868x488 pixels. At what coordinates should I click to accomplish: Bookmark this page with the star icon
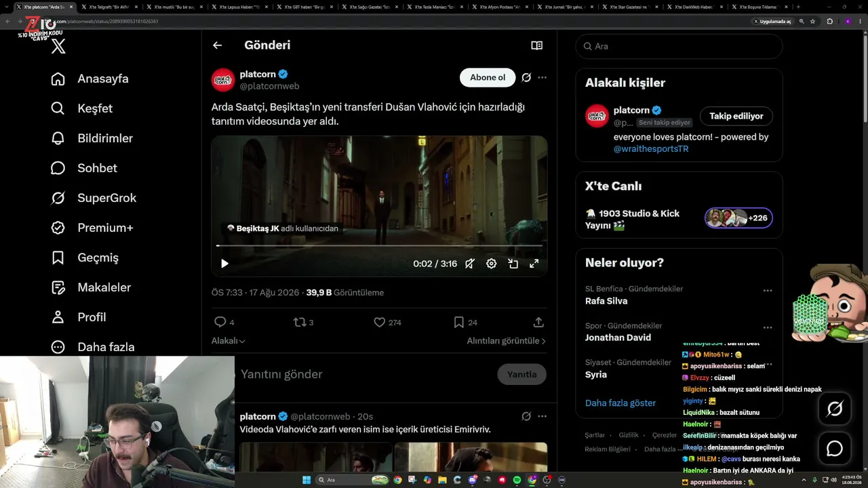coord(812,21)
